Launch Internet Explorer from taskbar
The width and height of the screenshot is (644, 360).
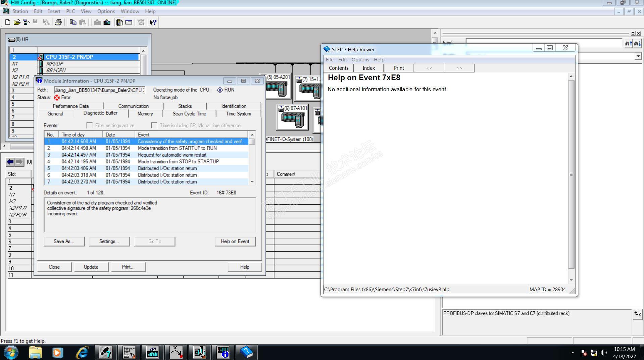click(x=82, y=352)
